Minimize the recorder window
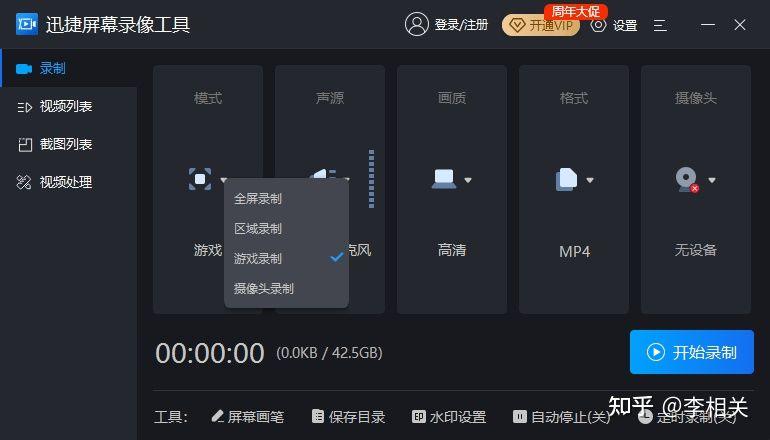770x440 pixels. [708, 25]
